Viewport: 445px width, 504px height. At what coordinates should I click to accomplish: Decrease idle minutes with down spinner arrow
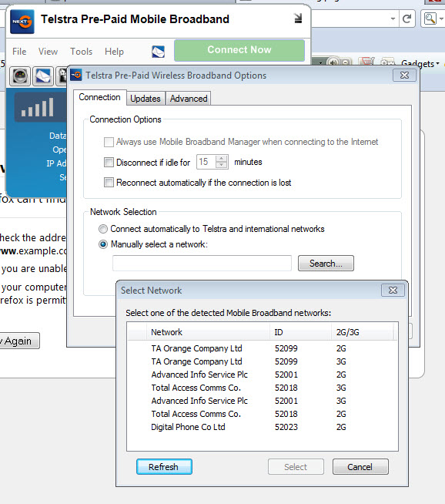tap(221, 165)
